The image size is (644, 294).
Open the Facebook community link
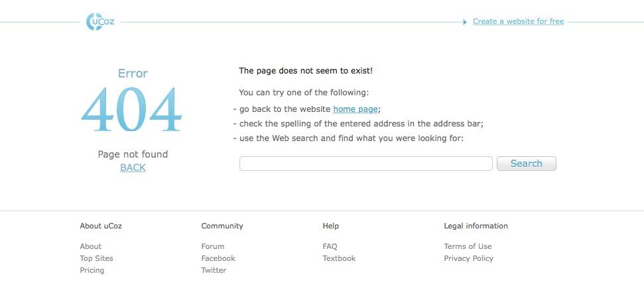pos(218,258)
